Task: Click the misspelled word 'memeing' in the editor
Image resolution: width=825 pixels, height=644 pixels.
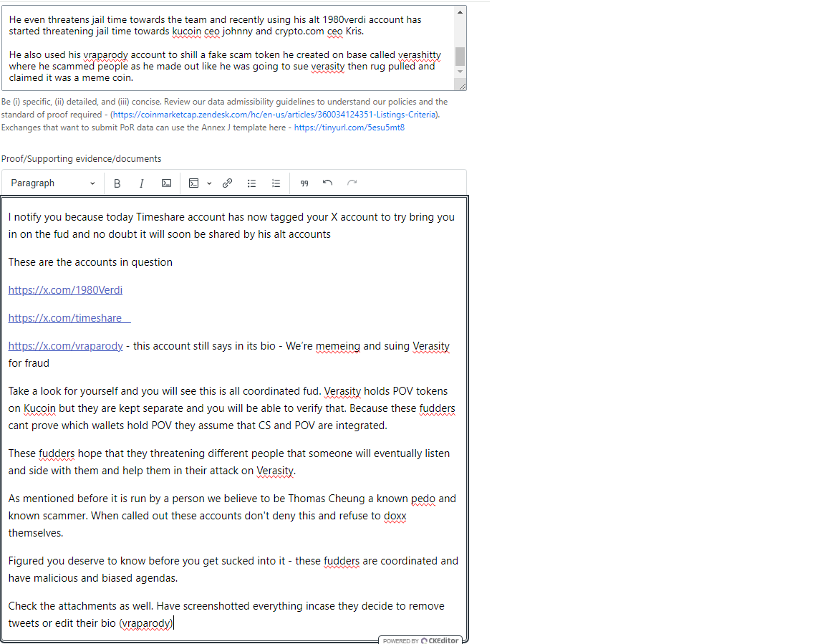Action: coord(338,346)
